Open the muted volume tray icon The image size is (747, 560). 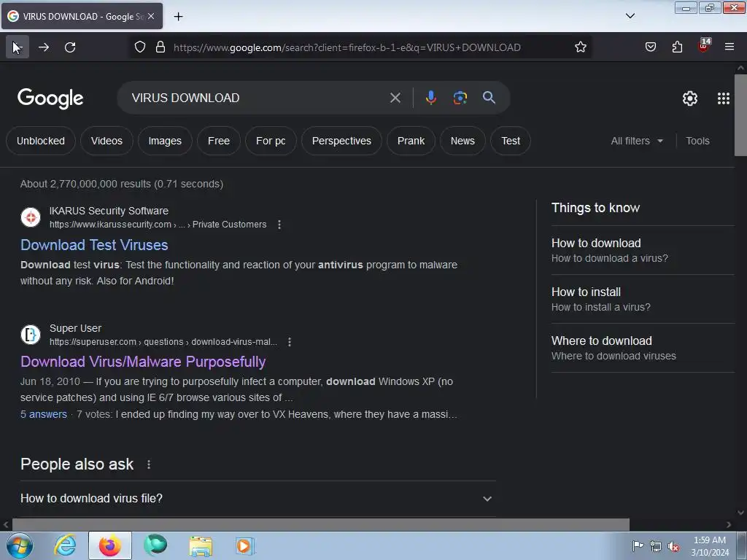coord(673,546)
